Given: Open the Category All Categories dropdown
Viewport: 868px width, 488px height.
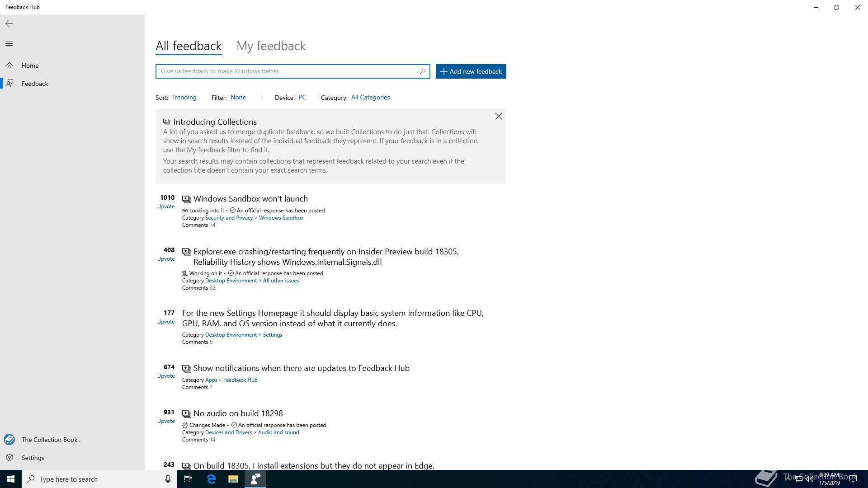Looking at the screenshot, I should (370, 97).
